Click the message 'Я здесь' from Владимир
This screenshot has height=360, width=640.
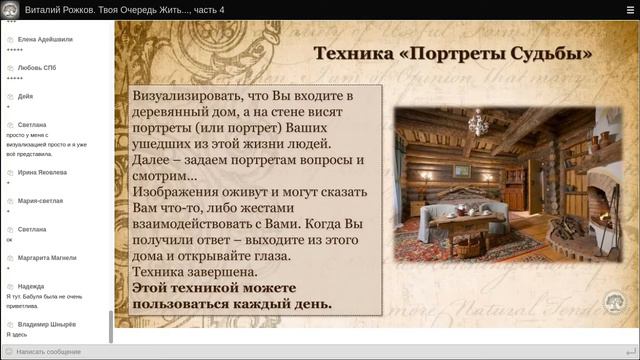(x=16, y=335)
